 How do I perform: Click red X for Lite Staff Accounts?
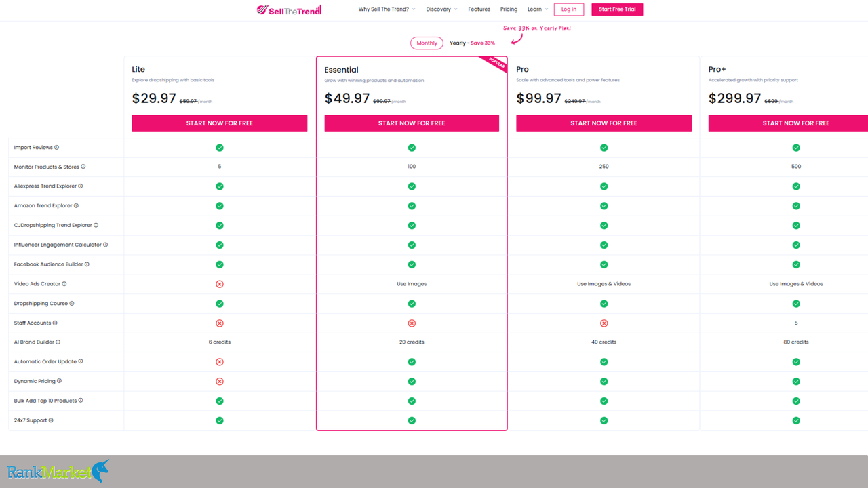coord(220,323)
